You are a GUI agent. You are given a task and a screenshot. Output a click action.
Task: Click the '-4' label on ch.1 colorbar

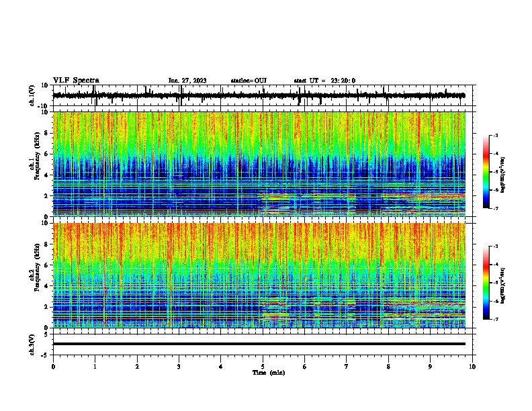point(496,154)
